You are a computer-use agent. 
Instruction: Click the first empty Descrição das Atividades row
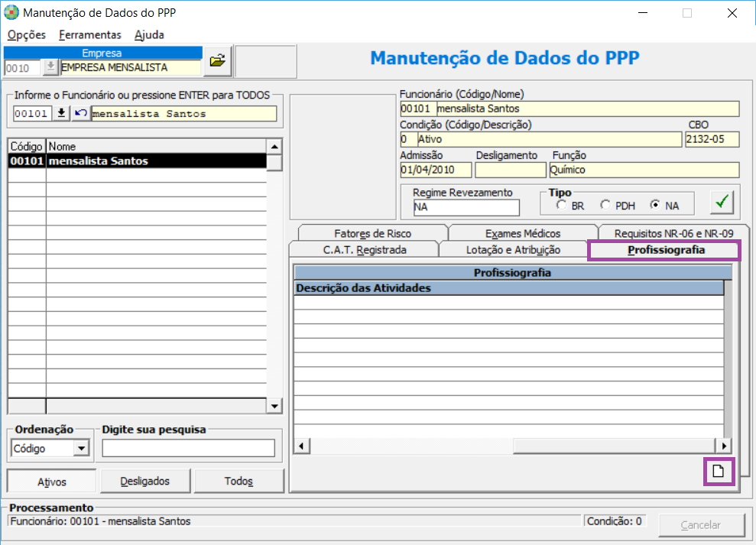(x=509, y=303)
